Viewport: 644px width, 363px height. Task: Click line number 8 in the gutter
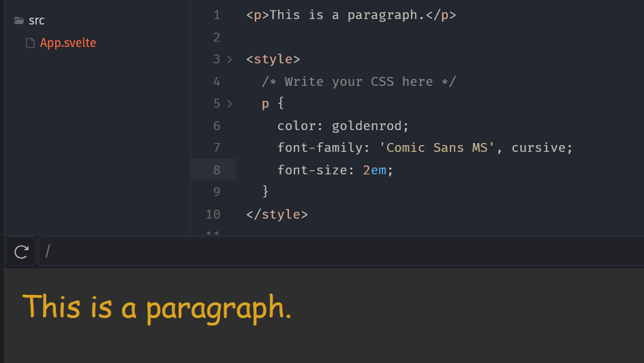[216, 170]
